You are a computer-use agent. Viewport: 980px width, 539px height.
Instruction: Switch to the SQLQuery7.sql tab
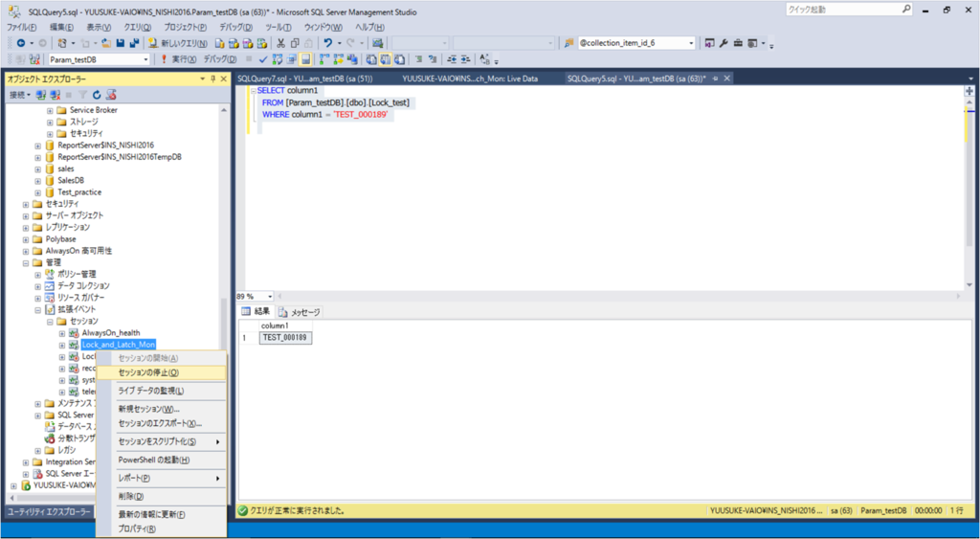pyautogui.click(x=305, y=79)
